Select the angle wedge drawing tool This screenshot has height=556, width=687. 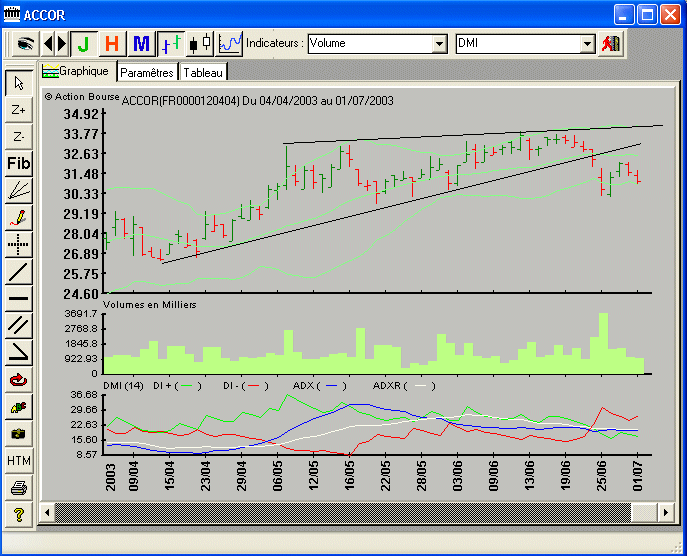[x=18, y=353]
